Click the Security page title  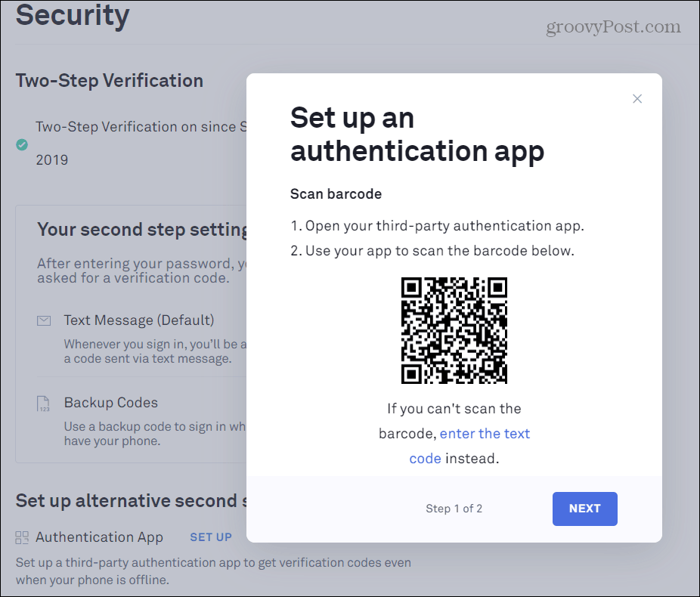coord(73,15)
